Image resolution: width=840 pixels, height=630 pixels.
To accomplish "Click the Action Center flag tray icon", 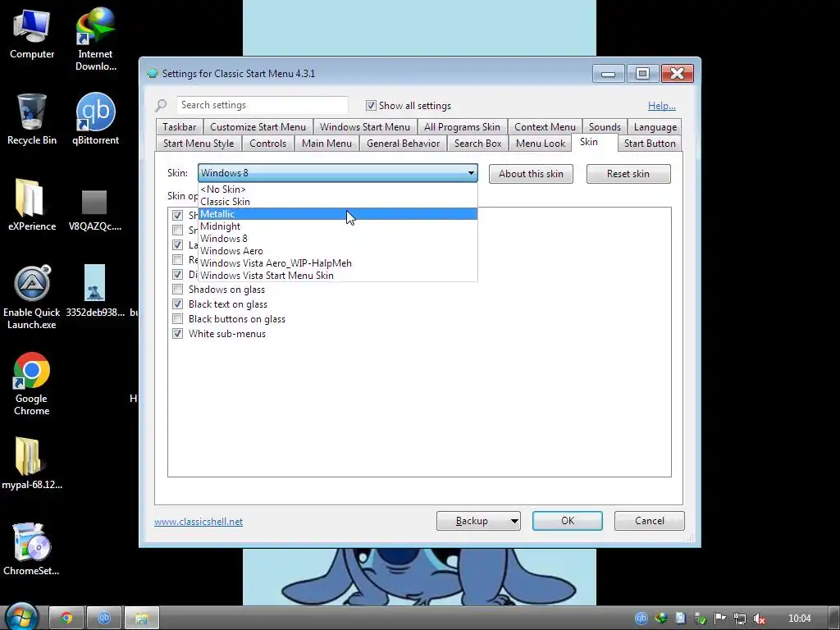I will pos(720,619).
